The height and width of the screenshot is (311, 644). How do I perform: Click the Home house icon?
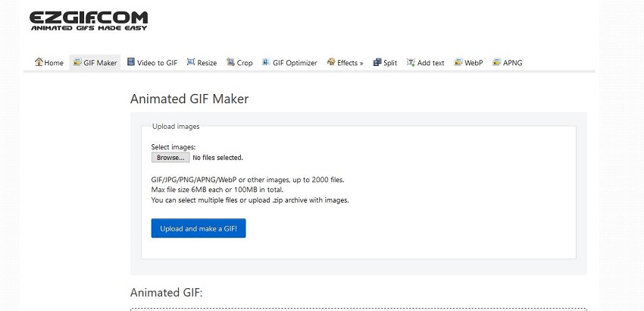(x=39, y=62)
